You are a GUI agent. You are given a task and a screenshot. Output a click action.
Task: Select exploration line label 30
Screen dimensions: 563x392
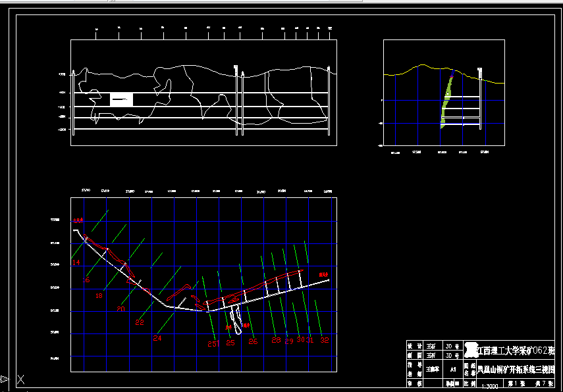pos(300,339)
